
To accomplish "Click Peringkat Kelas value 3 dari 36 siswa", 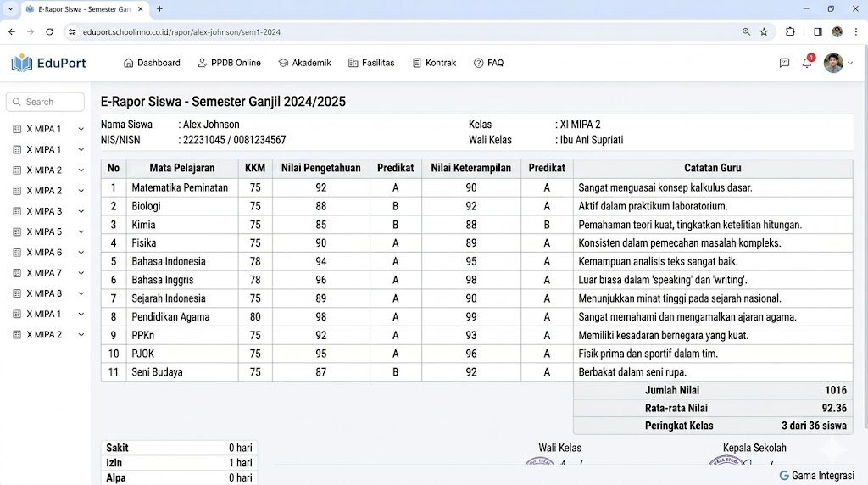I will (x=814, y=426).
